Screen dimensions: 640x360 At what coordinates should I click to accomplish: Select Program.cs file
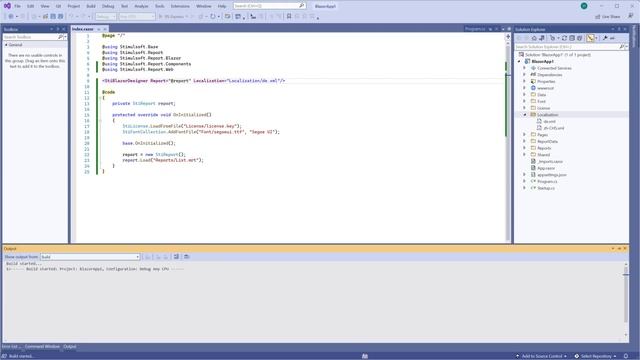pos(547,182)
